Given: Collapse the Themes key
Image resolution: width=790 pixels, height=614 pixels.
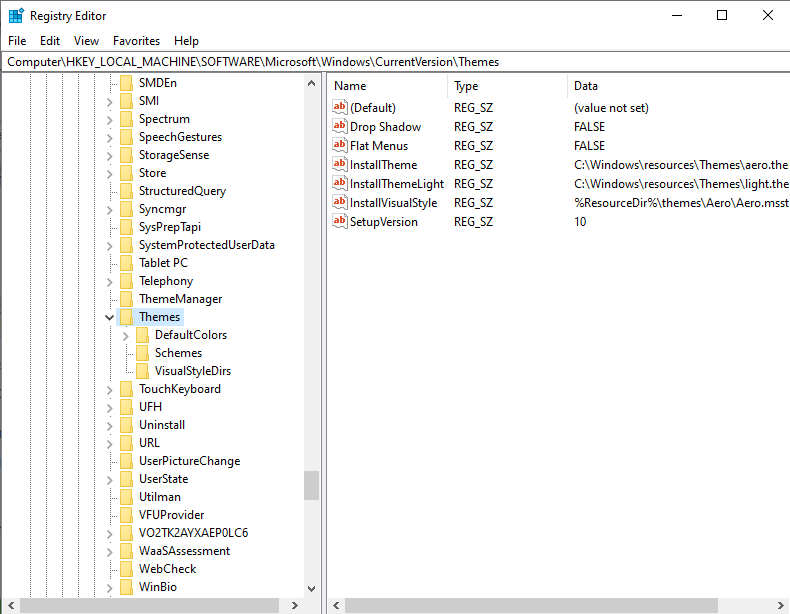Looking at the screenshot, I should (109, 317).
